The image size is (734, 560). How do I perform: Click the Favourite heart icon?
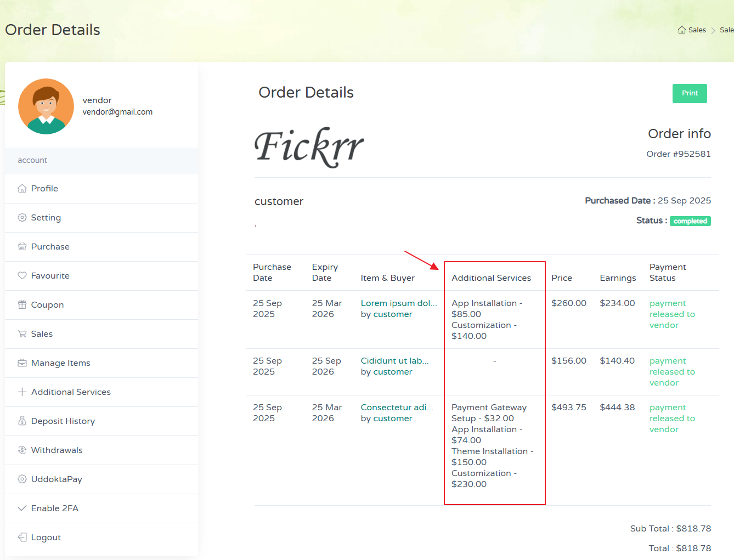[22, 276]
